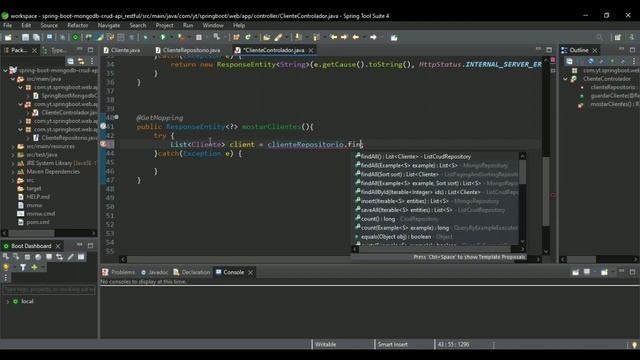Image resolution: width=640 pixels, height=360 pixels.
Task: Choose count() : long suggestion
Action: 435,219
